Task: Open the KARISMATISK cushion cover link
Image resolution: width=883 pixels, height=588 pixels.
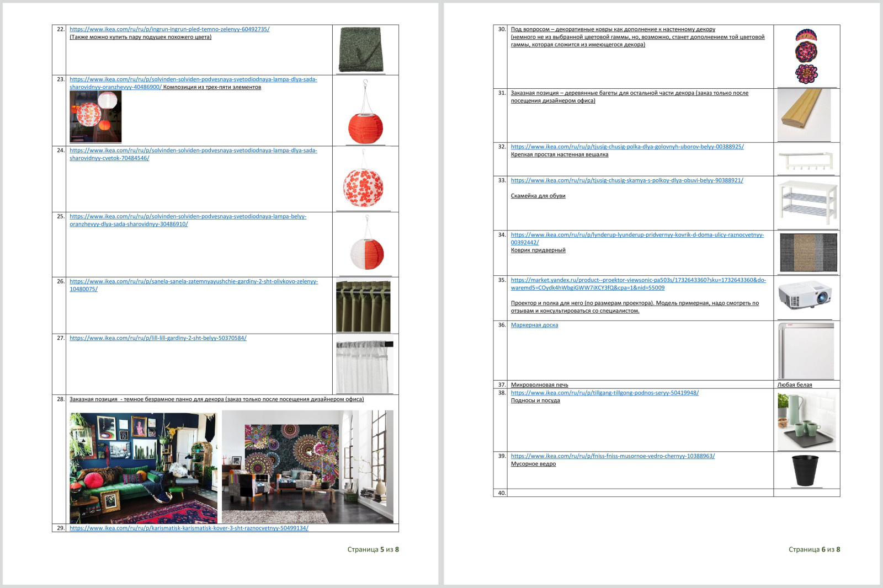Action: (x=189, y=528)
